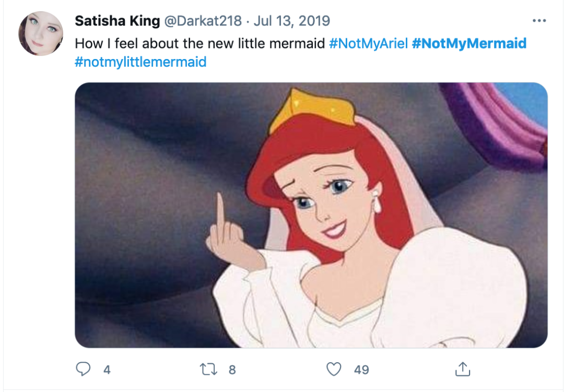Like the tweet with the heart icon
This screenshot has height=392, width=564.
334,370
